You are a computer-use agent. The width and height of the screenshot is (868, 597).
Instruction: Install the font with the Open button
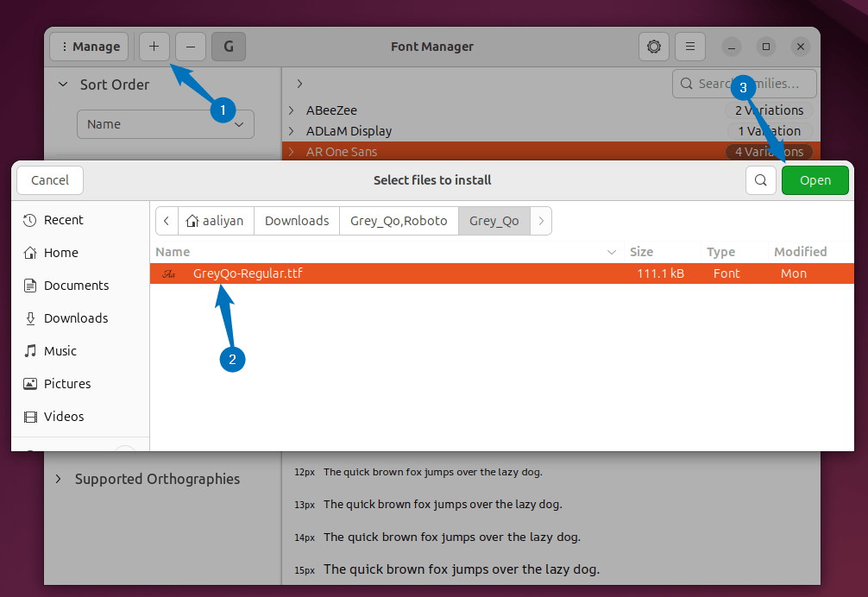(x=815, y=180)
